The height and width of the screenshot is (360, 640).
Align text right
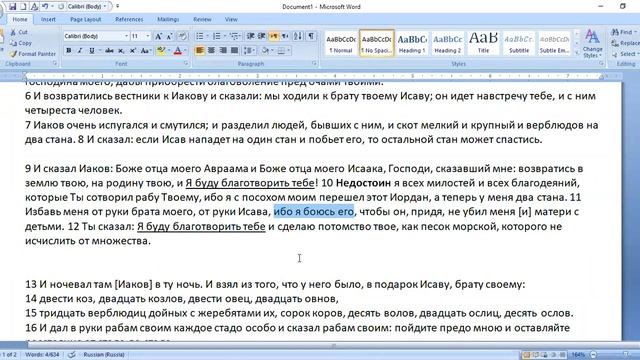coord(223,51)
